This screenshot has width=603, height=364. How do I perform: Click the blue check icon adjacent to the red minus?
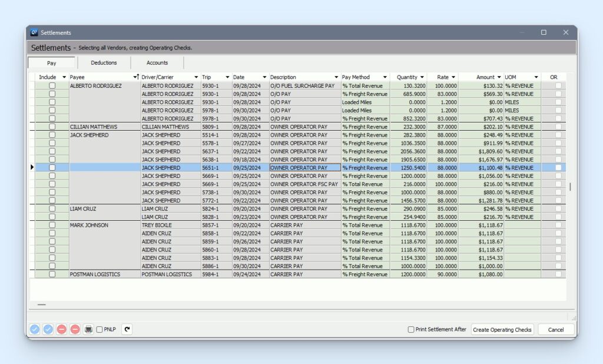(48, 329)
